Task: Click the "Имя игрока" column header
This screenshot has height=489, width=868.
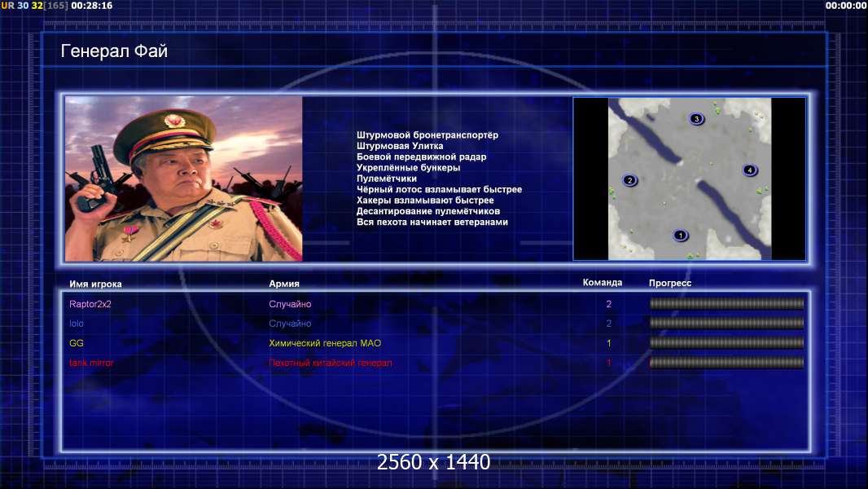Action: pyautogui.click(x=95, y=284)
